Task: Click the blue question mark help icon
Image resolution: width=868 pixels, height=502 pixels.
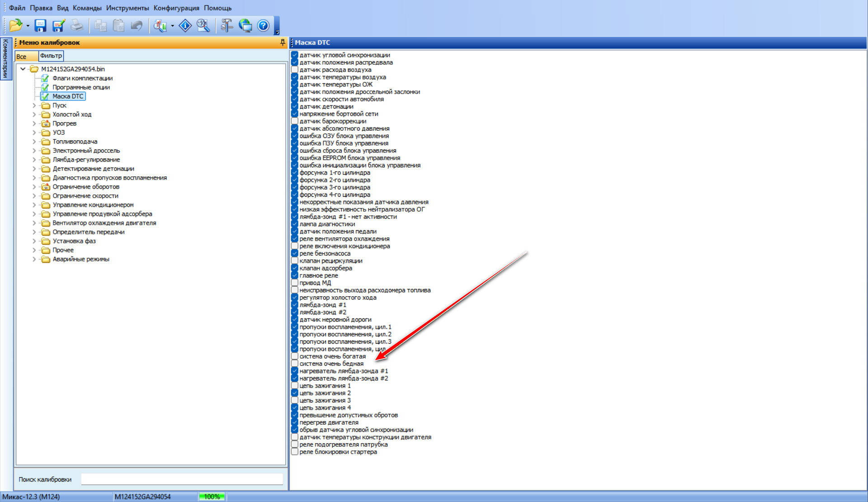Action: point(263,25)
